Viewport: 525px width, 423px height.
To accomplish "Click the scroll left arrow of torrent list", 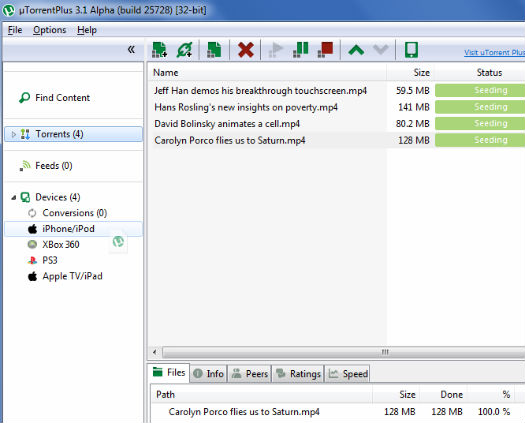I will pyautogui.click(x=154, y=352).
